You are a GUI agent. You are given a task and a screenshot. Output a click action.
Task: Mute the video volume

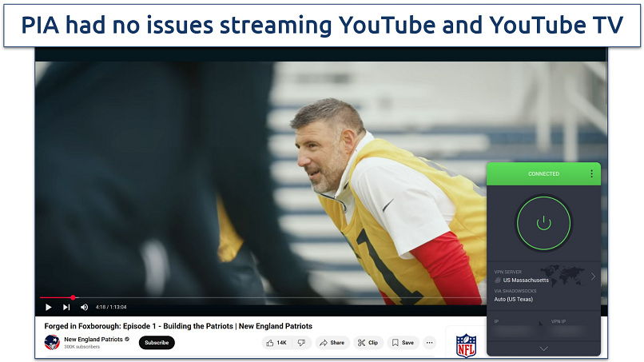84,307
